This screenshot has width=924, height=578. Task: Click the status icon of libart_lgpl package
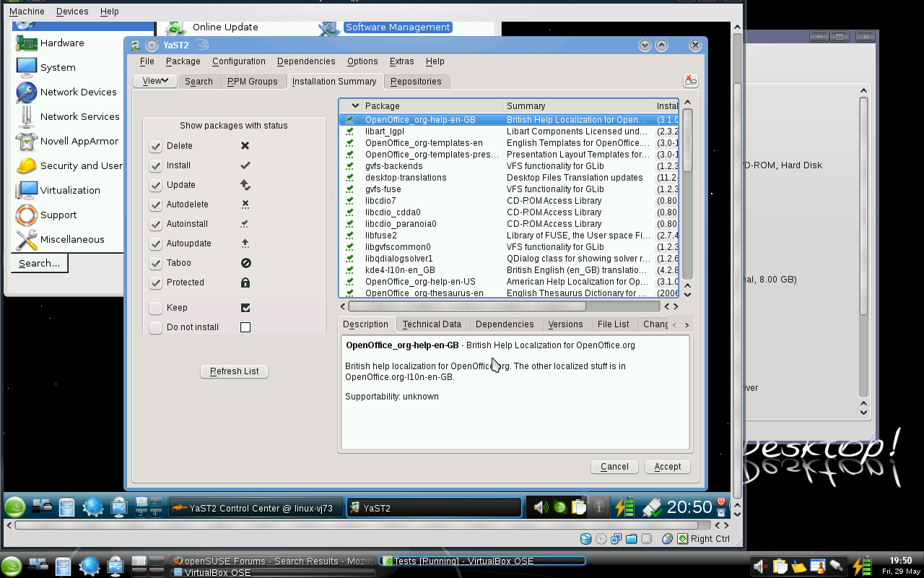pyautogui.click(x=350, y=131)
